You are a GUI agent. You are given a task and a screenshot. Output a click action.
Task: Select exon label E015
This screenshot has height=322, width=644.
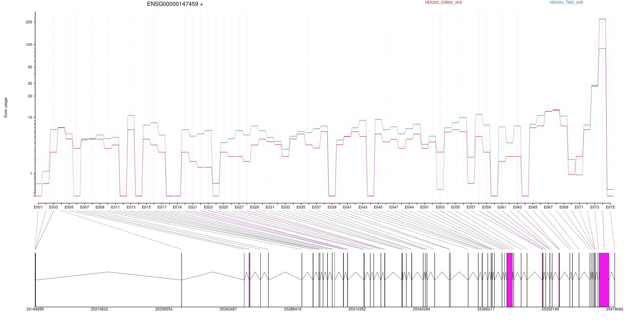click(x=146, y=207)
